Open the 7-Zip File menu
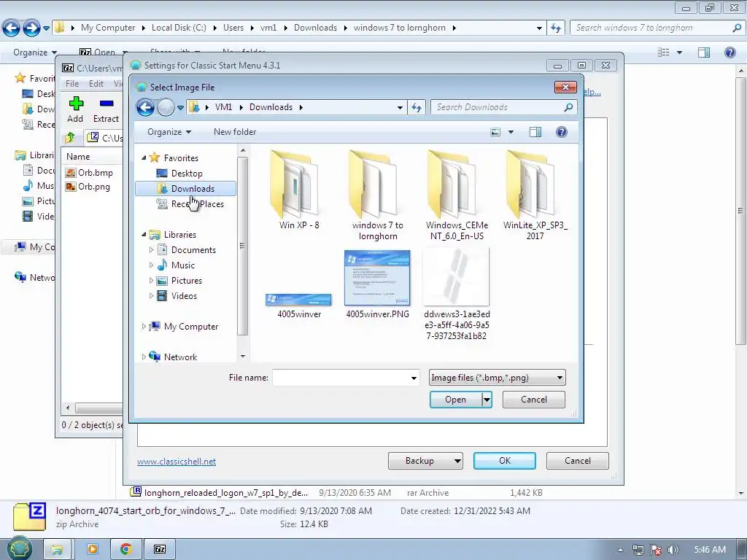This screenshot has width=747, height=560. (72, 84)
